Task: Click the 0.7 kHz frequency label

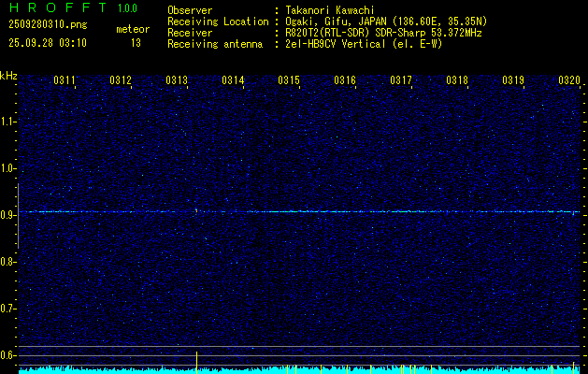Action: [7, 309]
